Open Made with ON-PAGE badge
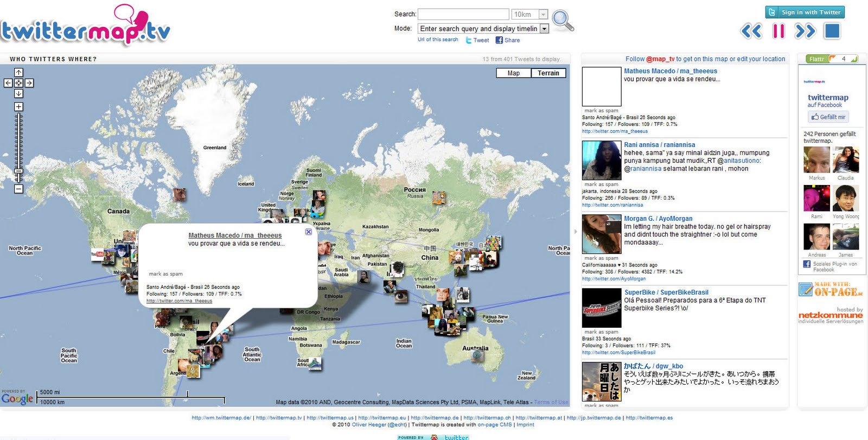 (x=831, y=289)
